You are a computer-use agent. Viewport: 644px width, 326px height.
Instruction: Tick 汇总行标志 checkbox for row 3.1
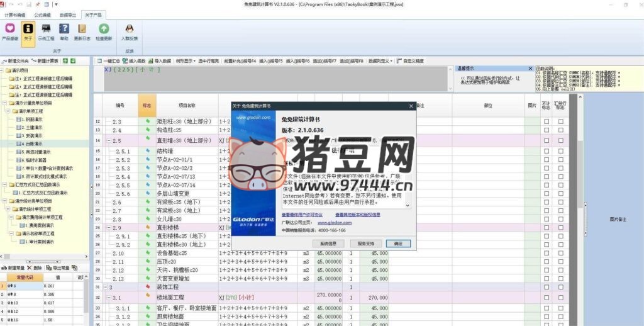click(x=560, y=298)
